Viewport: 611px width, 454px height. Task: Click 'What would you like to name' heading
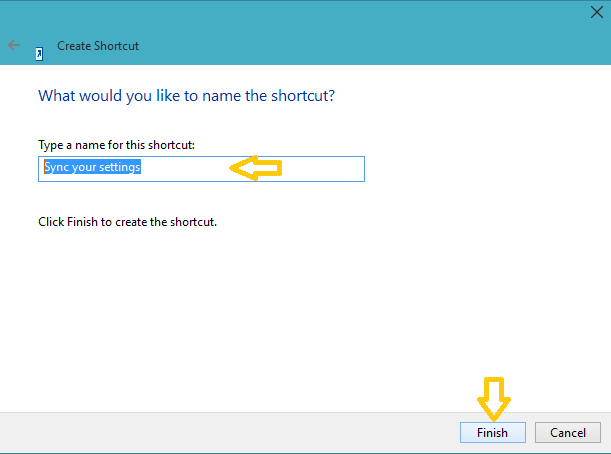click(x=187, y=96)
